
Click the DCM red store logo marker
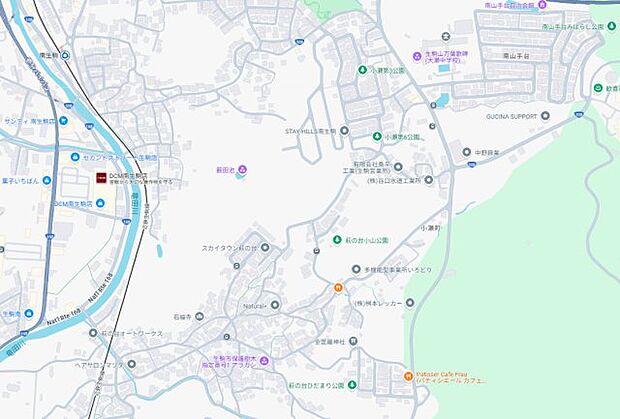101,178
